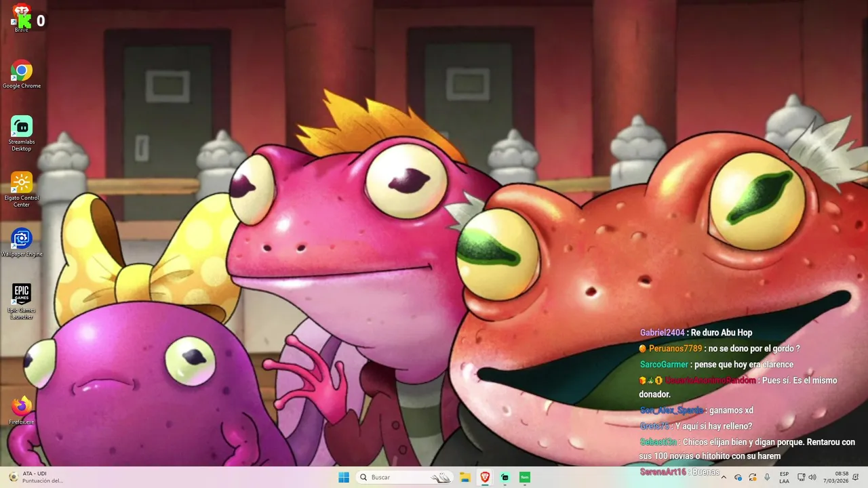Focus the Buscar search box in taskbar
Screen dimensions: 868x488
(x=405, y=477)
